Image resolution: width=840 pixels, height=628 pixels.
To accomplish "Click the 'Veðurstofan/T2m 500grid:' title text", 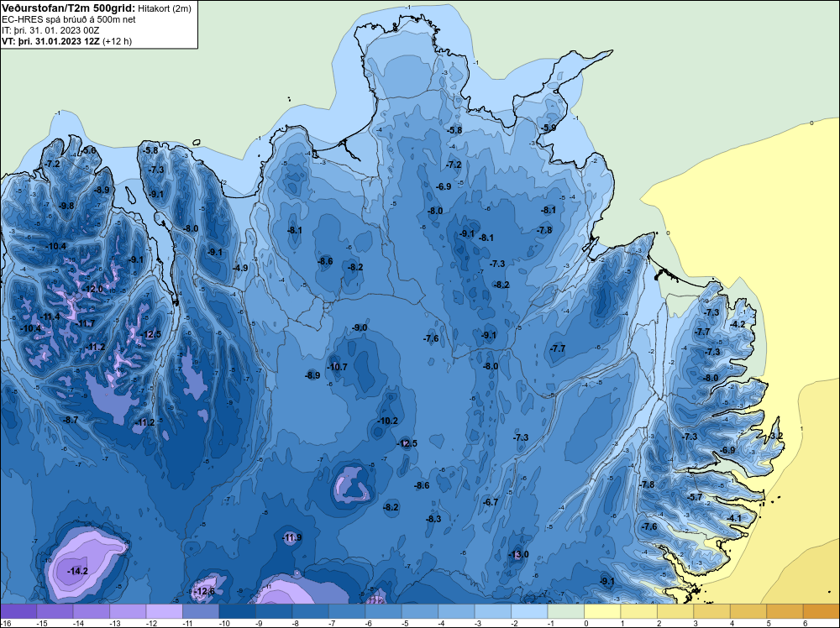I will pos(69,8).
